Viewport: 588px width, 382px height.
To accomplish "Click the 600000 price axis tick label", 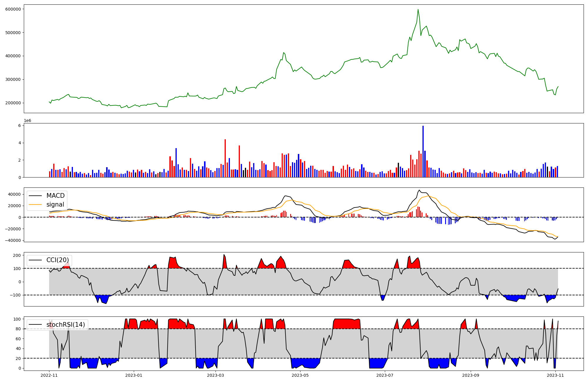I will (x=13, y=9).
